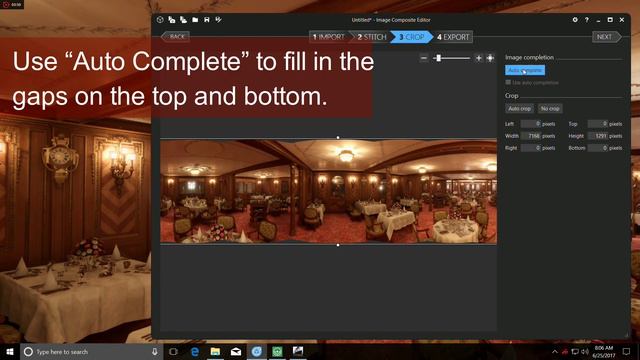Click the volume icon in system tray

point(585,351)
